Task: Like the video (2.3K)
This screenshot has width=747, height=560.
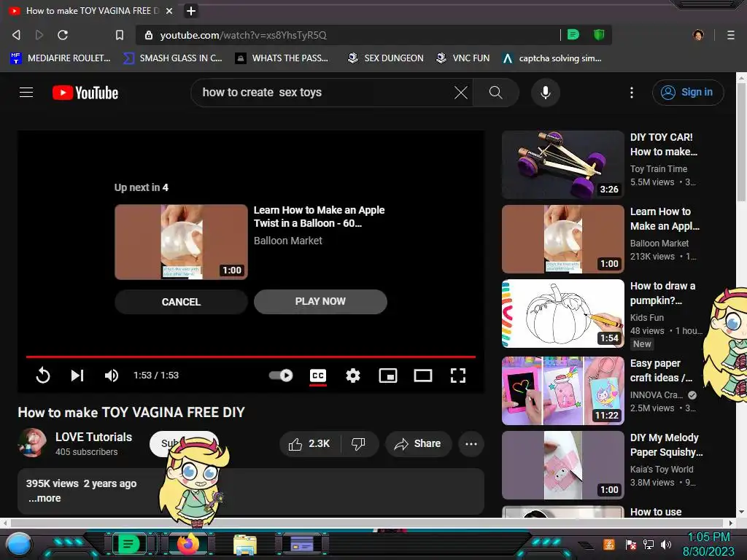Action: (309, 444)
